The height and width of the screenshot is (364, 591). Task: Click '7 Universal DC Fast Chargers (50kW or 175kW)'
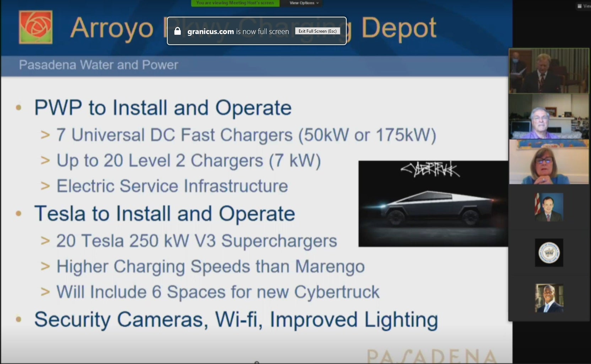click(246, 135)
